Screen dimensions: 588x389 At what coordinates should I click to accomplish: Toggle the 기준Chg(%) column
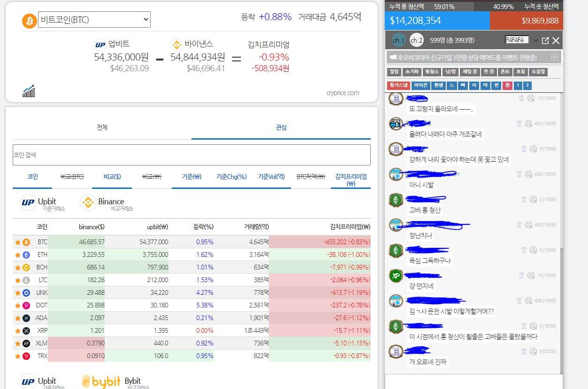click(231, 177)
